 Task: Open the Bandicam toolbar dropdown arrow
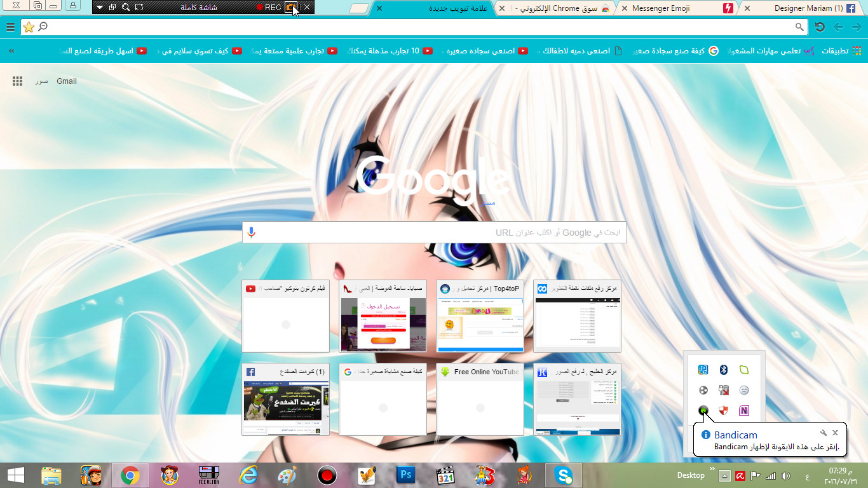point(100,7)
